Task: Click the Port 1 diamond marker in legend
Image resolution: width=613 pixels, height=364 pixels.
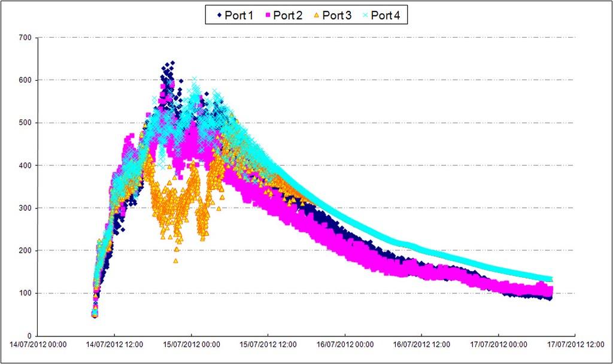Action: click(x=219, y=16)
